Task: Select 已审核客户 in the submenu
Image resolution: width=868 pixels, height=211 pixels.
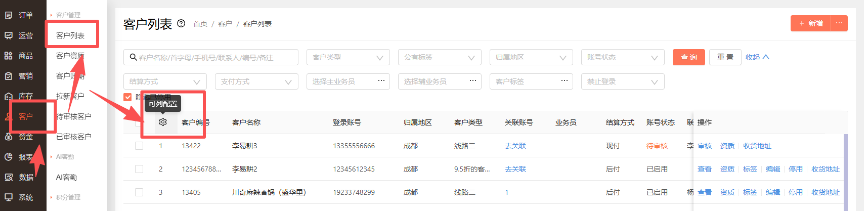Action: pyautogui.click(x=74, y=137)
